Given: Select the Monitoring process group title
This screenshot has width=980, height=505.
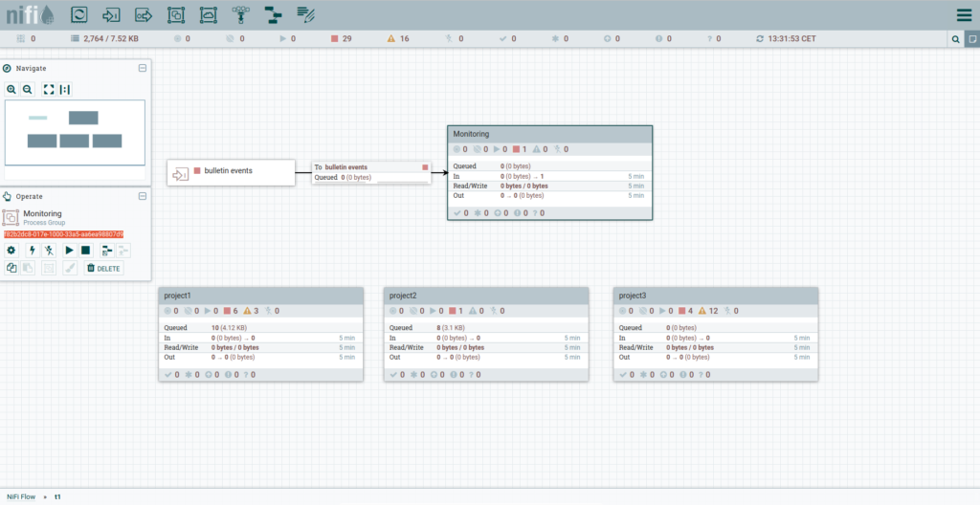Looking at the screenshot, I should point(471,134).
